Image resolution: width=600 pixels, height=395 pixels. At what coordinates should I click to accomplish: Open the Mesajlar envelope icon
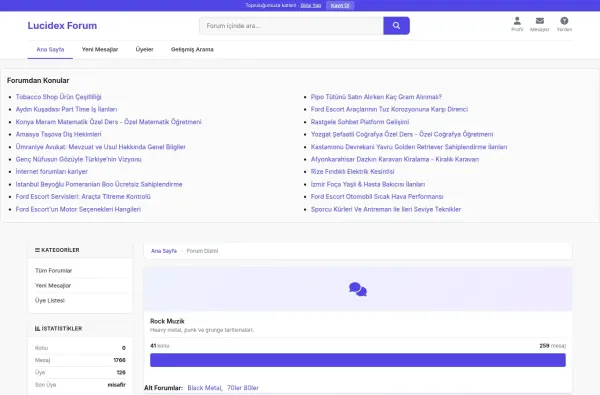coord(540,24)
